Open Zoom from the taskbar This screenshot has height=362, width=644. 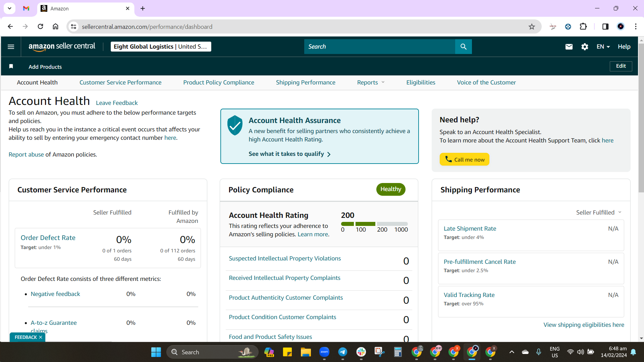click(324, 352)
